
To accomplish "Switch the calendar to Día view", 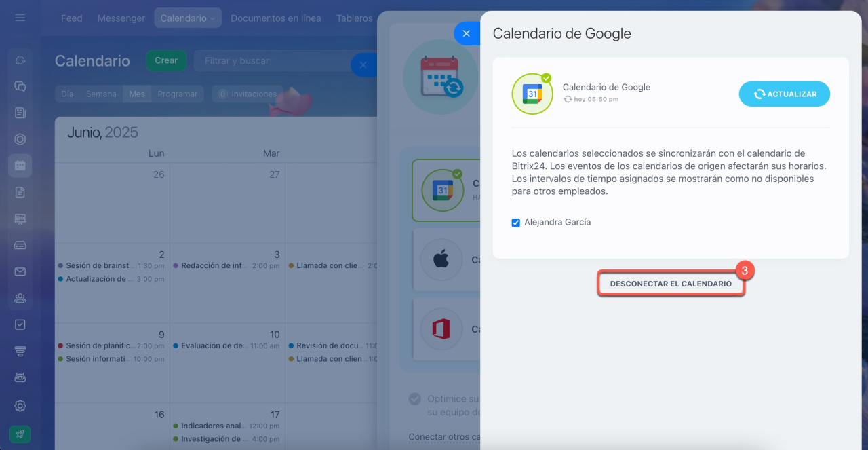I will coord(67,94).
